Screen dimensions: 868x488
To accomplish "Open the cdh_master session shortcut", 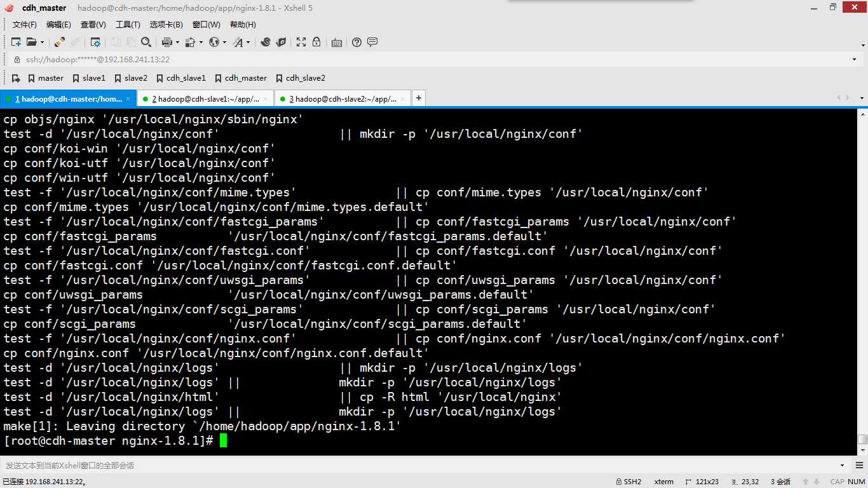I will [240, 78].
